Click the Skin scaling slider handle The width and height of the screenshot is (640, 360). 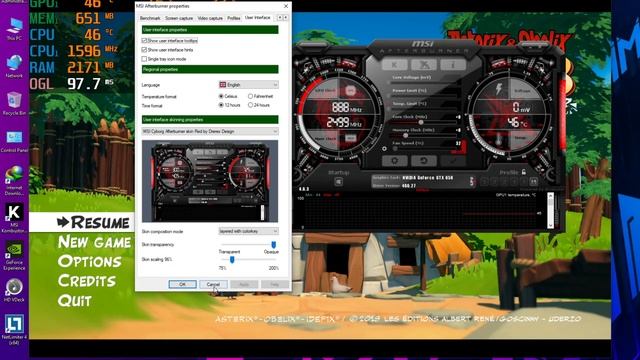point(232,260)
